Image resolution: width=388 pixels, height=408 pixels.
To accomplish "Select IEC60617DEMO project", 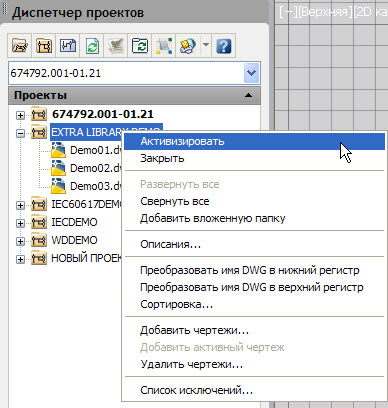I will [x=87, y=204].
